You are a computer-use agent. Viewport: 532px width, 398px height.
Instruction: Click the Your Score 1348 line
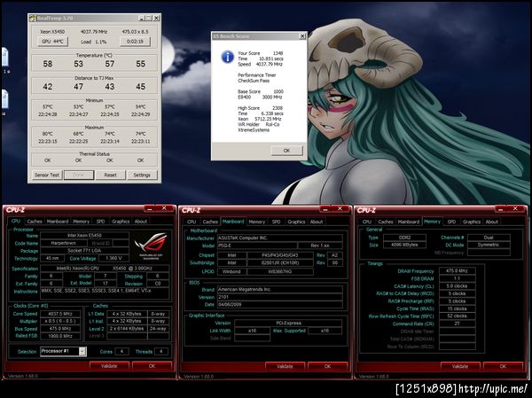[260, 53]
